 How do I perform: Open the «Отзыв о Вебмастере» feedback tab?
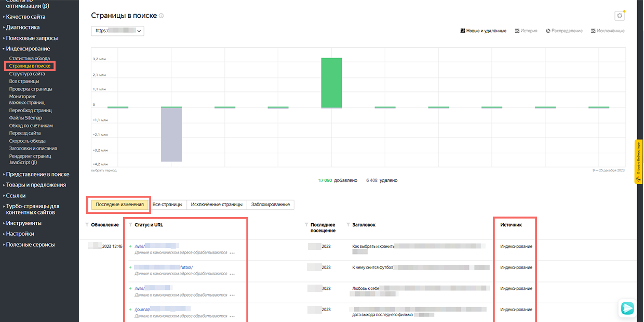(639, 162)
